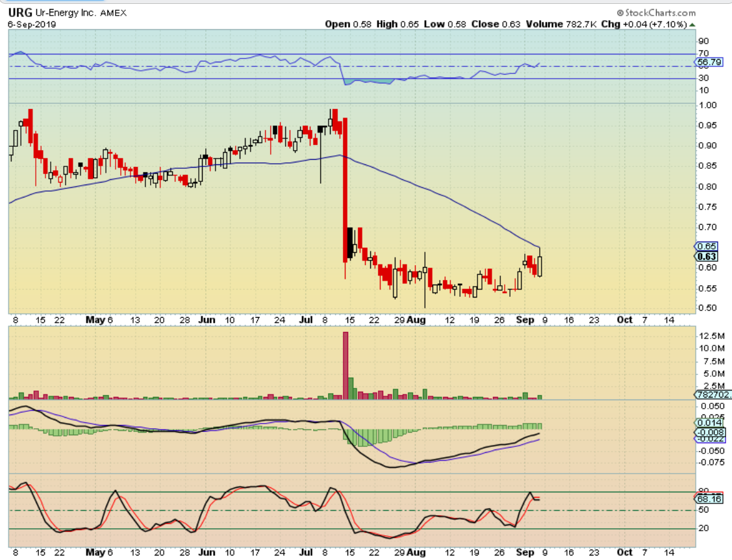The image size is (732, 560).
Task: Click the 12.5M volume axis label
Action: coord(712,336)
